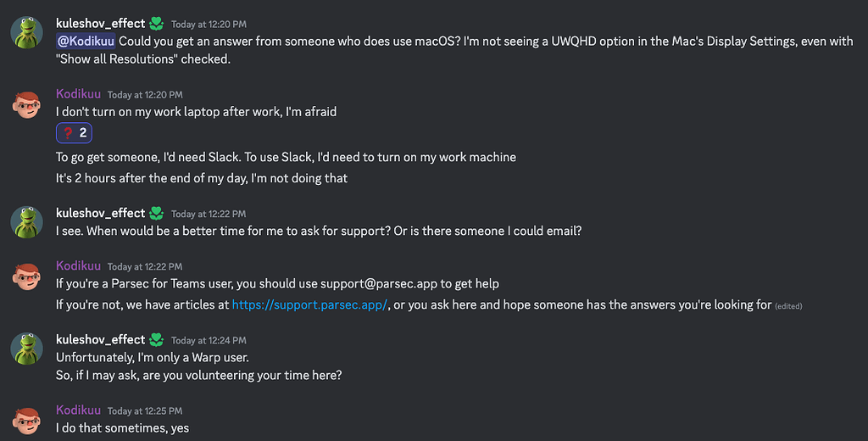Click the "Today at 12:25 PM" timestamp
The height and width of the screenshot is (441, 868).
[145, 411]
